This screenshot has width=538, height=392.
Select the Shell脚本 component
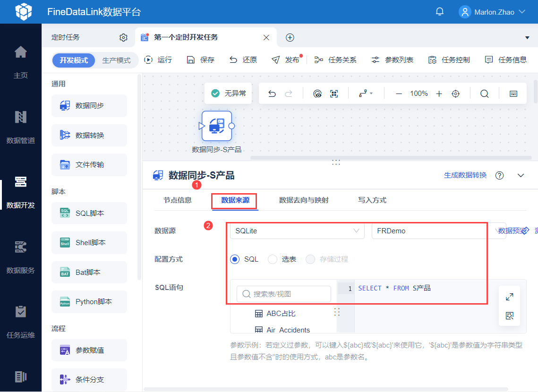(89, 242)
